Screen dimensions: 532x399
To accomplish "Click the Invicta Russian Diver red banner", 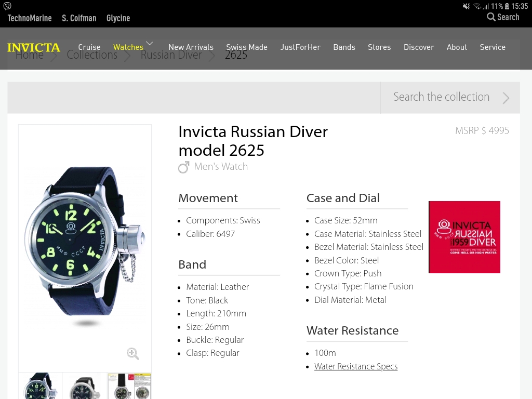I will 464,237.
